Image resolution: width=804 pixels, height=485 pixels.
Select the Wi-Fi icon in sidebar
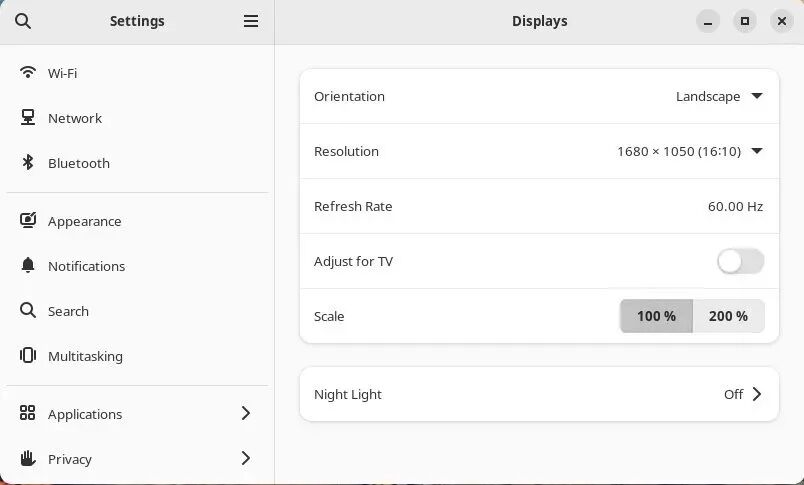pos(28,73)
